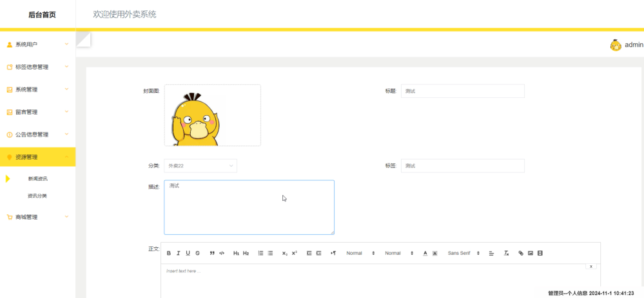Create an ordered numbered list
This screenshot has width=644, height=298.
(260, 254)
